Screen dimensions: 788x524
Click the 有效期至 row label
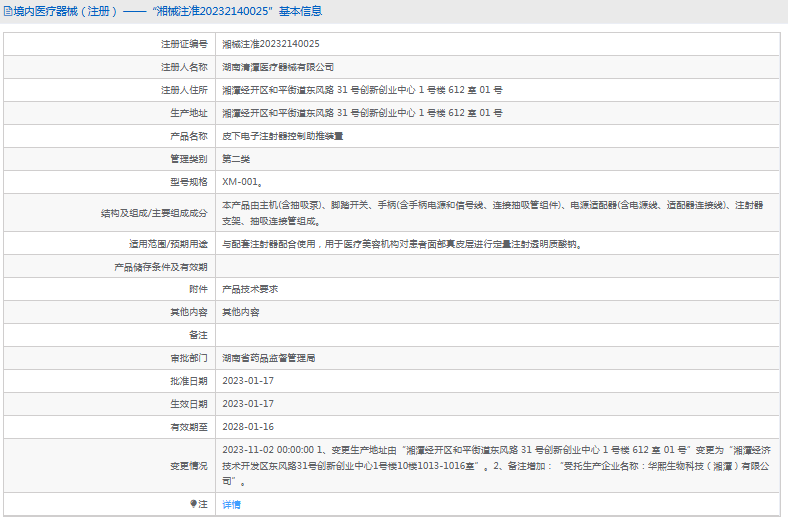tap(188, 427)
